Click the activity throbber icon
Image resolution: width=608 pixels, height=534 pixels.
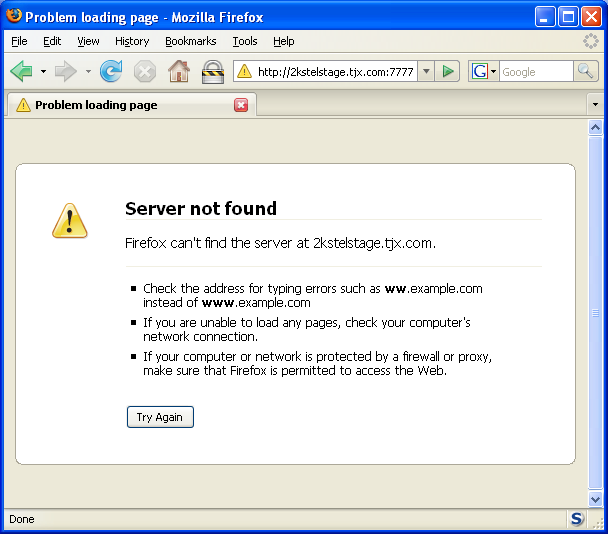pyautogui.click(x=591, y=41)
